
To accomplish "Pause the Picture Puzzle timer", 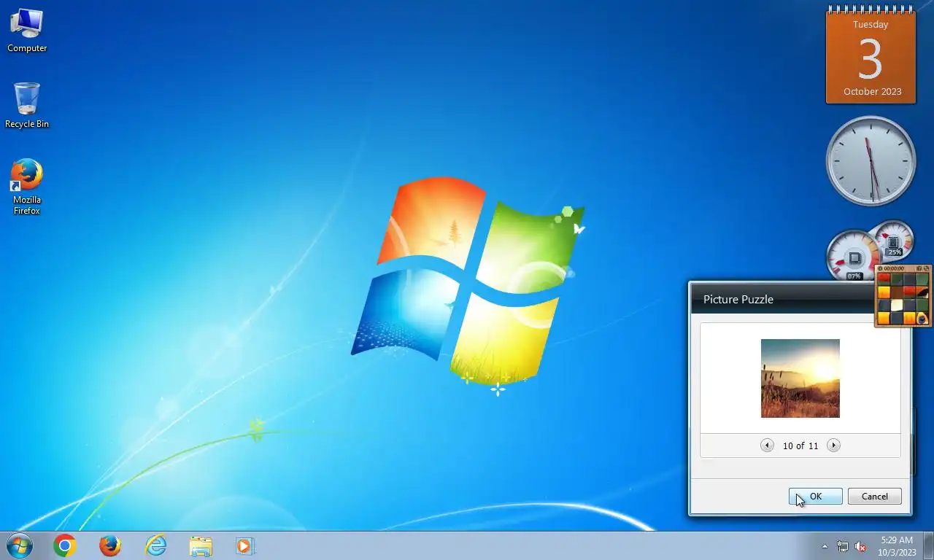I will 880,268.
